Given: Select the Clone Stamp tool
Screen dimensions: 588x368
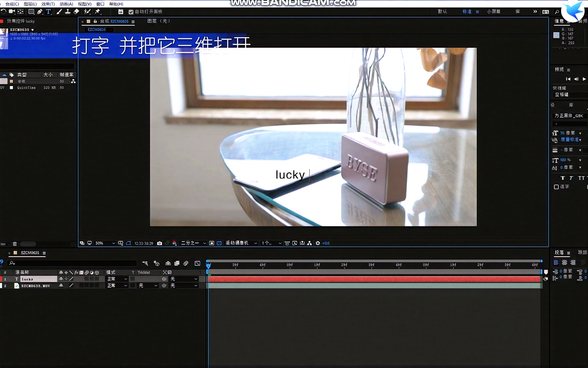Looking at the screenshot, I should [x=68, y=12].
